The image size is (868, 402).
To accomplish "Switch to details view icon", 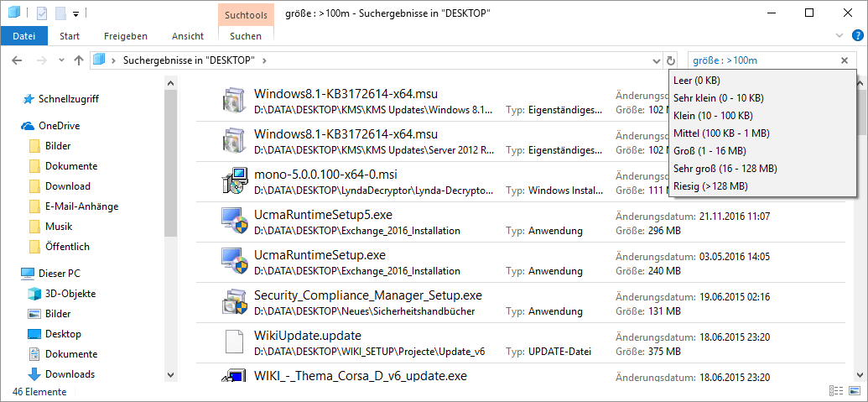I will (835, 390).
